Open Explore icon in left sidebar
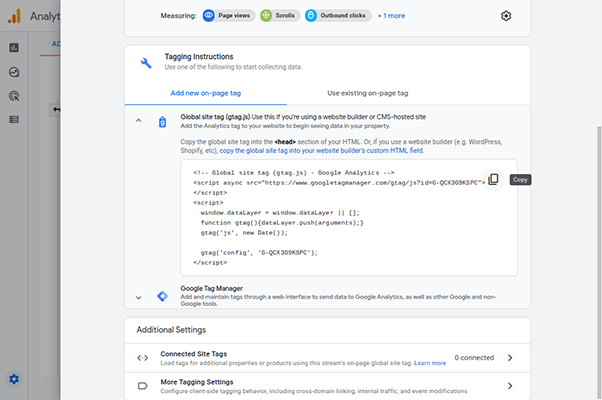This screenshot has height=400, width=602. point(14,72)
